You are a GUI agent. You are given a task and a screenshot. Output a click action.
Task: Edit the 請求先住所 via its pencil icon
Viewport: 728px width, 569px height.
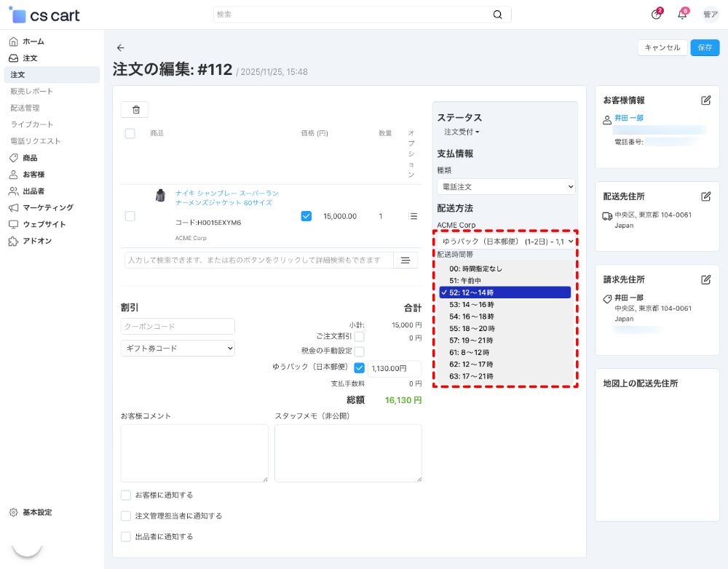[x=705, y=279]
